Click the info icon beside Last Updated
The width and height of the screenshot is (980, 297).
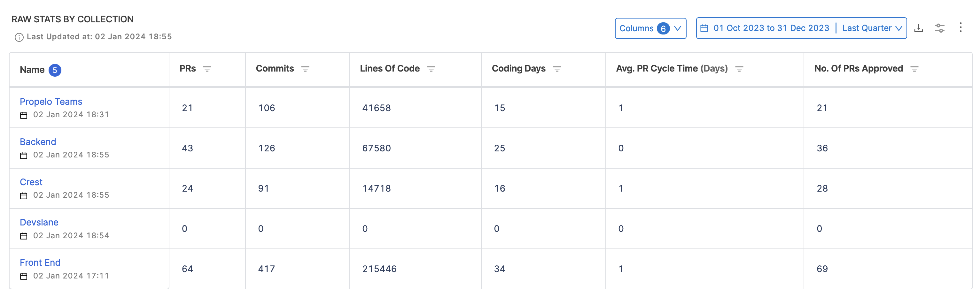[19, 37]
